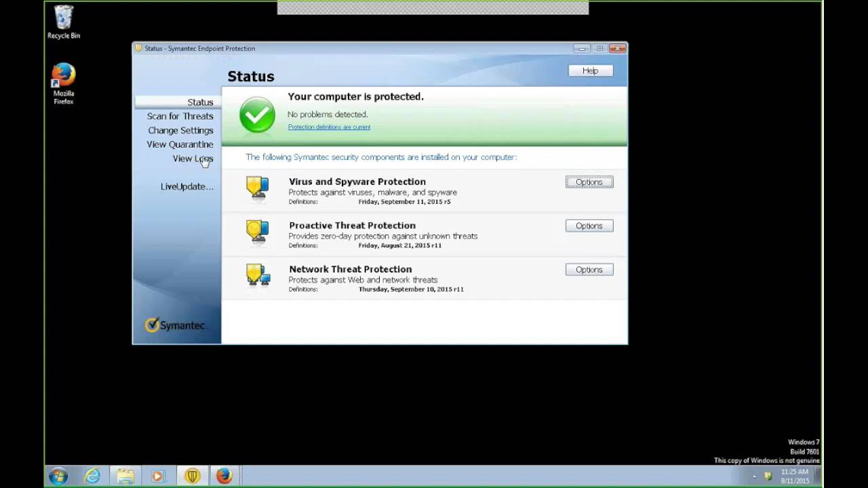This screenshot has width=868, height=488.
Task: Click the Network Threat Protection shield icon
Action: pos(258,275)
